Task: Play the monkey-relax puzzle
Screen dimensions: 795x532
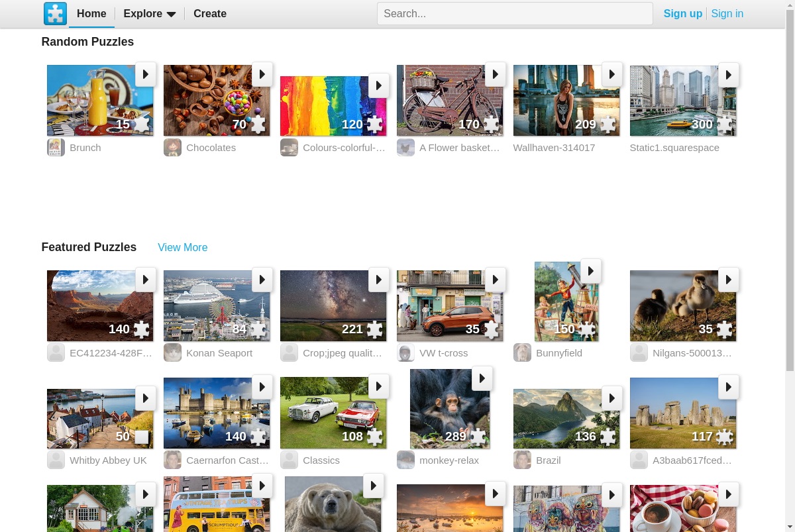Action: [482, 378]
